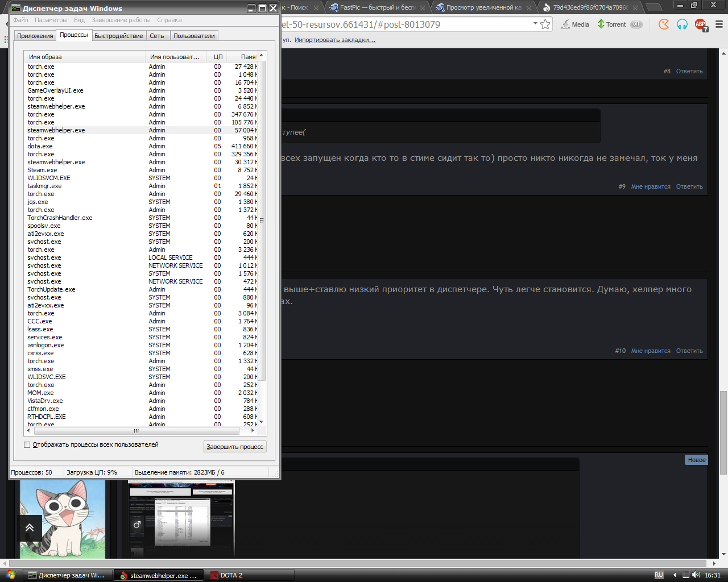The image size is (728, 582).
Task: Open the Adblock Plus extension icon
Action: pos(700,25)
